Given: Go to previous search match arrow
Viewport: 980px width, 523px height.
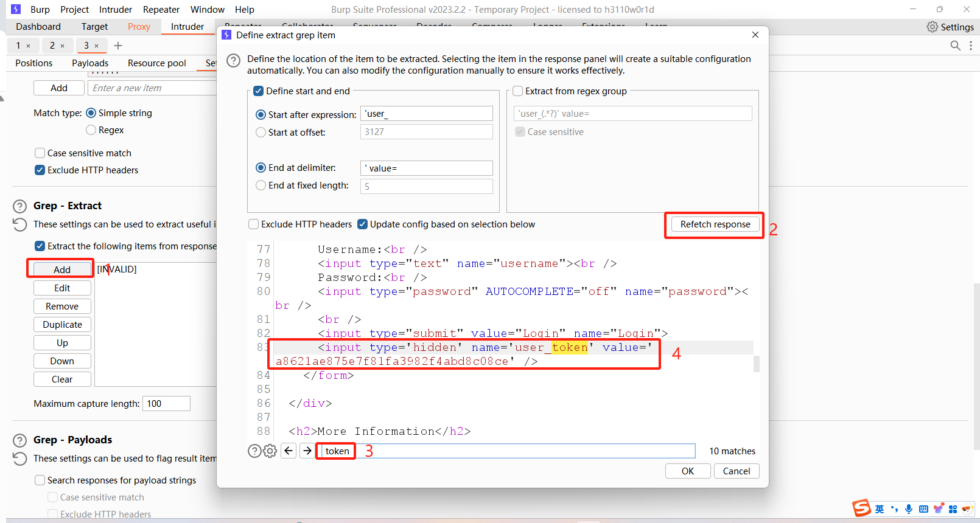Looking at the screenshot, I should (x=289, y=451).
